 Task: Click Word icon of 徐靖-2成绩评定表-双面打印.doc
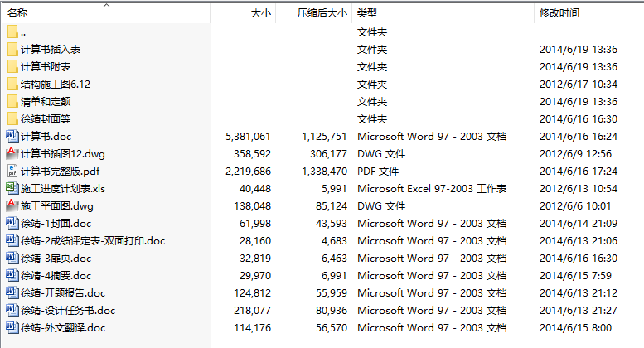point(12,240)
